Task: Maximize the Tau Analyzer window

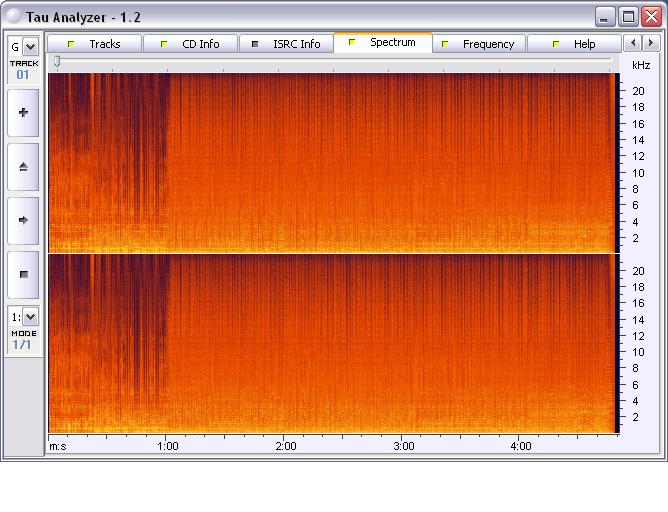Action: click(x=628, y=17)
